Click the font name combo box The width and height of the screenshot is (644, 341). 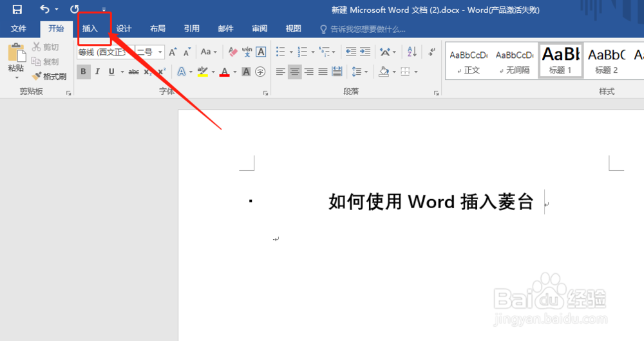point(106,52)
